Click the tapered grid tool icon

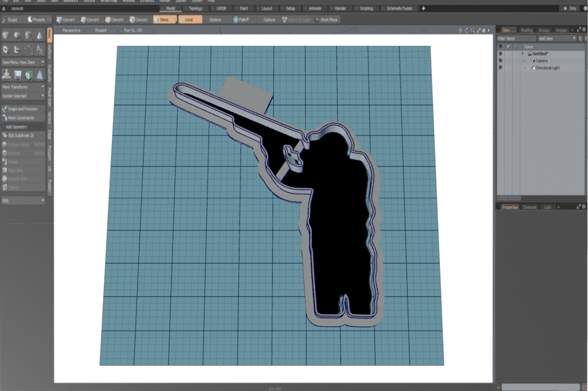(x=40, y=75)
